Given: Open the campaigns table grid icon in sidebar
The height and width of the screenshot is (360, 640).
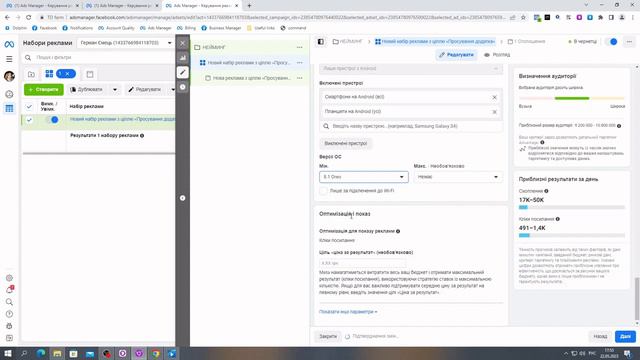Looking at the screenshot, I should [9, 108].
